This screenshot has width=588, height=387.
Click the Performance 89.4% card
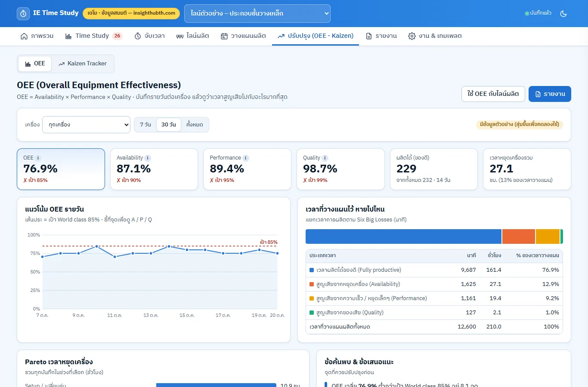[x=247, y=169]
